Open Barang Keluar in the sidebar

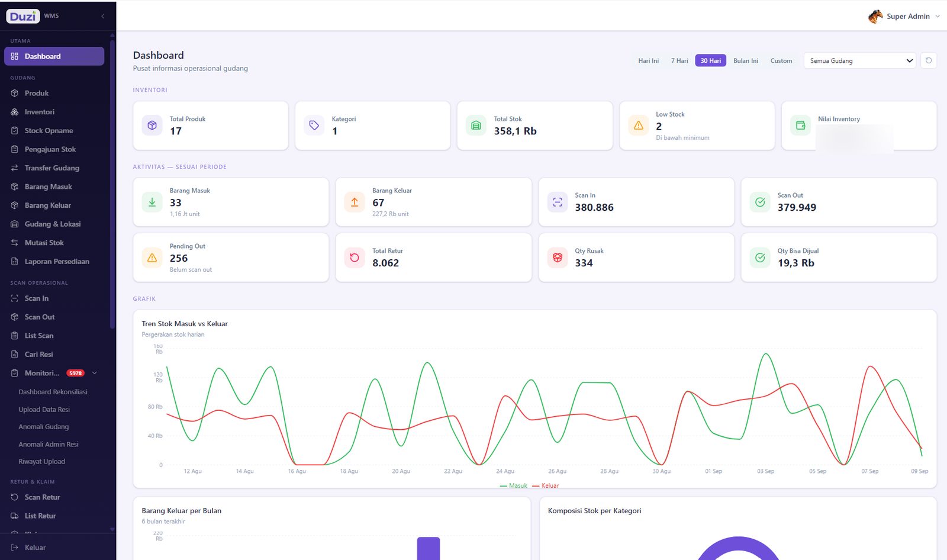54,205
